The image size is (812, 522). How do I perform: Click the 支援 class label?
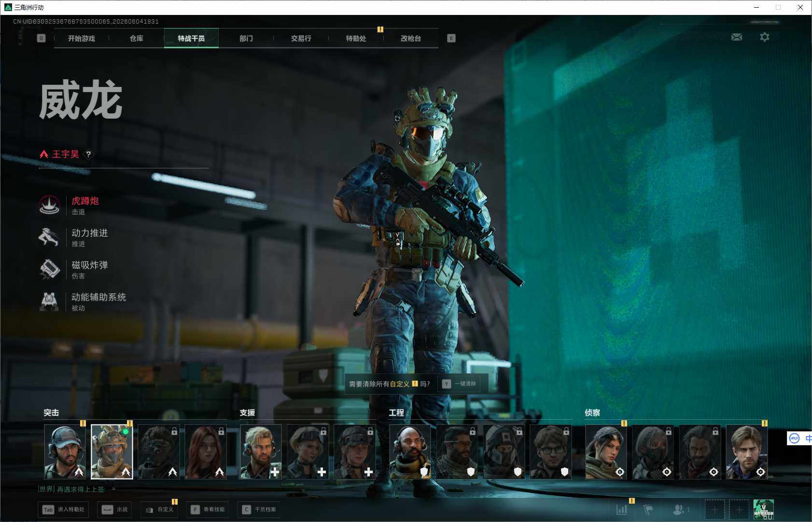click(247, 412)
